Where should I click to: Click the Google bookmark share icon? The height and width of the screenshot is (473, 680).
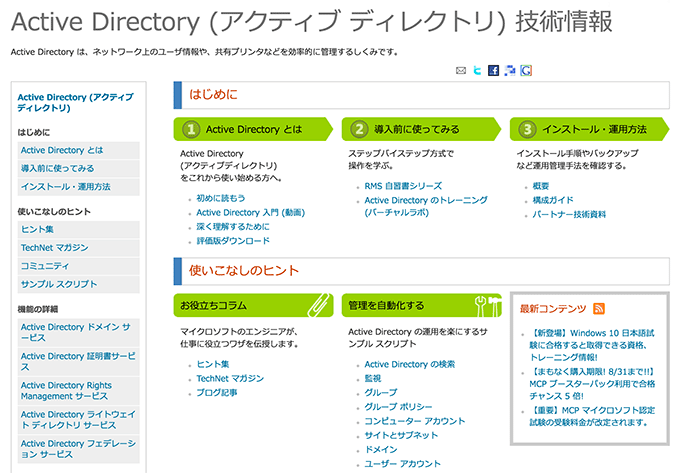click(526, 70)
